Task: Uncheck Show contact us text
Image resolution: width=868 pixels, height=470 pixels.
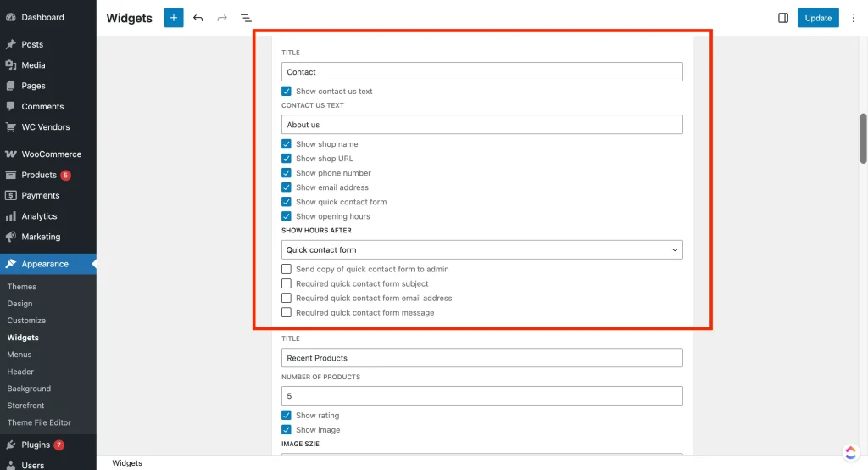Action: [x=287, y=92]
